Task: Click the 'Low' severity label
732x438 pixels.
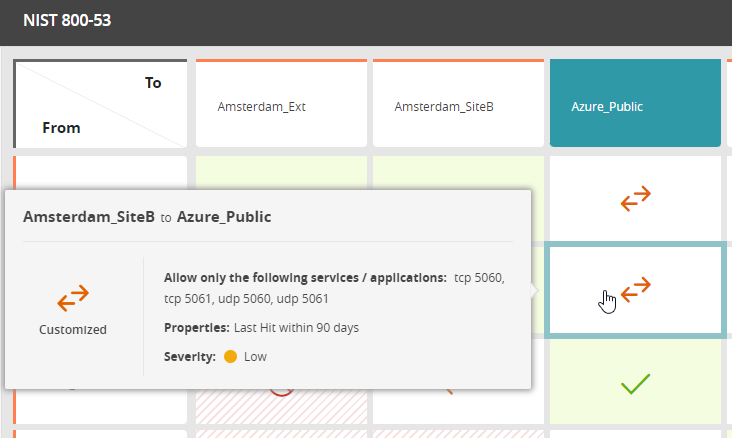Action: click(256, 356)
